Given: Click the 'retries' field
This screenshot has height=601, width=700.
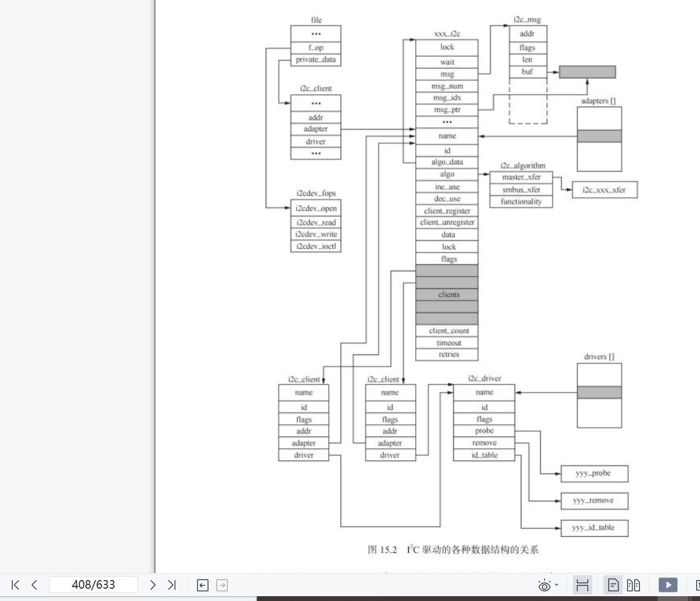Looking at the screenshot, I should pyautogui.click(x=447, y=354).
